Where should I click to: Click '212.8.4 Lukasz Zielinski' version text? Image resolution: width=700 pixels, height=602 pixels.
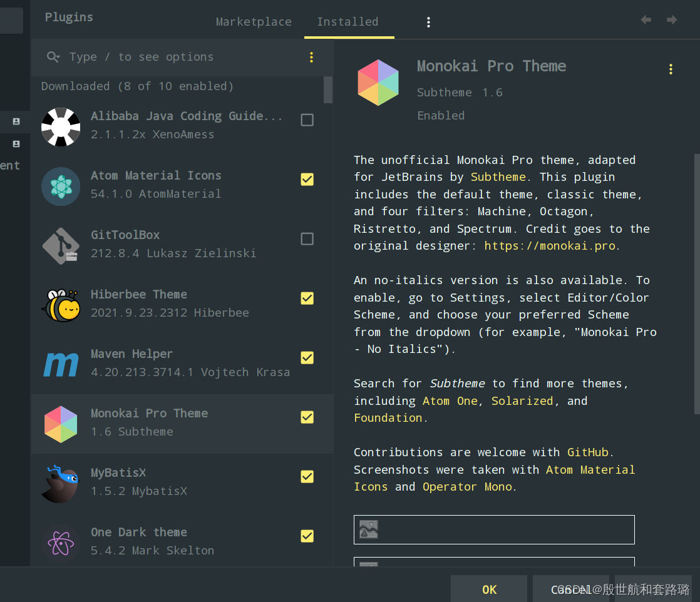(x=173, y=253)
